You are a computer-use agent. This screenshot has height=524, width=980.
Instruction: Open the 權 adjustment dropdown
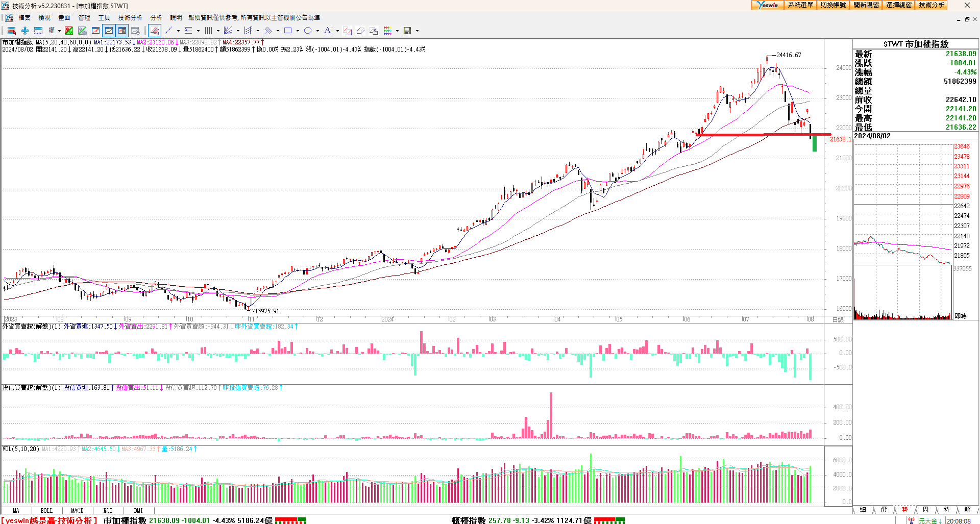[54, 31]
